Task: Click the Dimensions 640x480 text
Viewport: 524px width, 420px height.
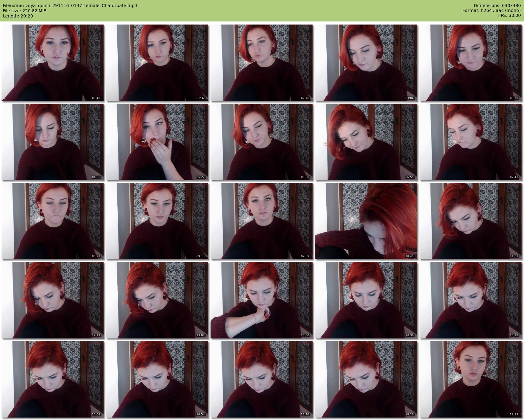Action: click(497, 6)
